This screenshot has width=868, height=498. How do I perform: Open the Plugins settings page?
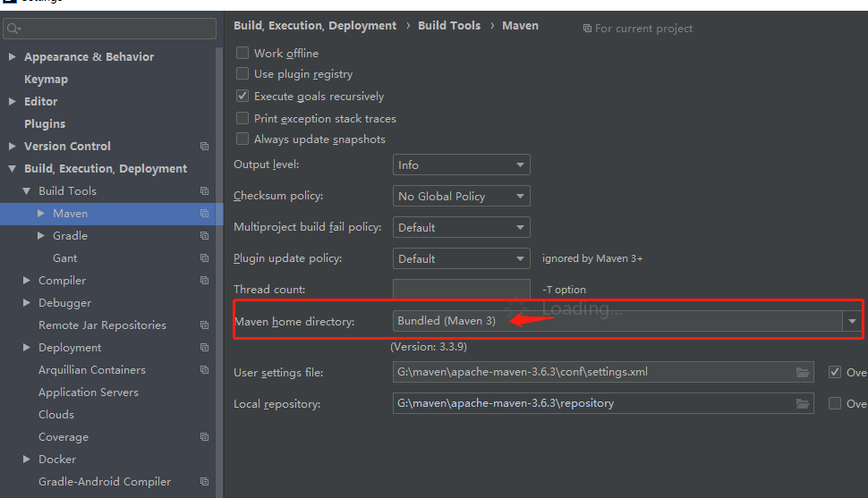[x=45, y=124]
